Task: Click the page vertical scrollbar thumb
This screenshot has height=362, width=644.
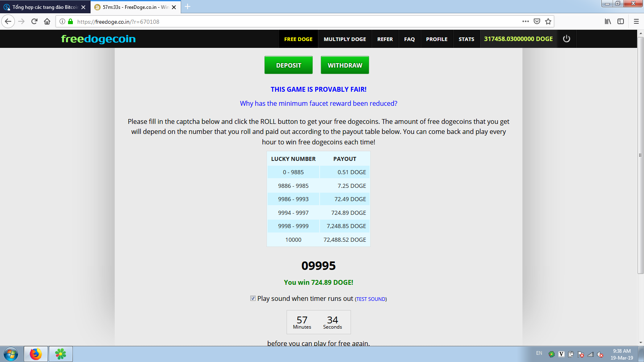Action: [x=640, y=155]
